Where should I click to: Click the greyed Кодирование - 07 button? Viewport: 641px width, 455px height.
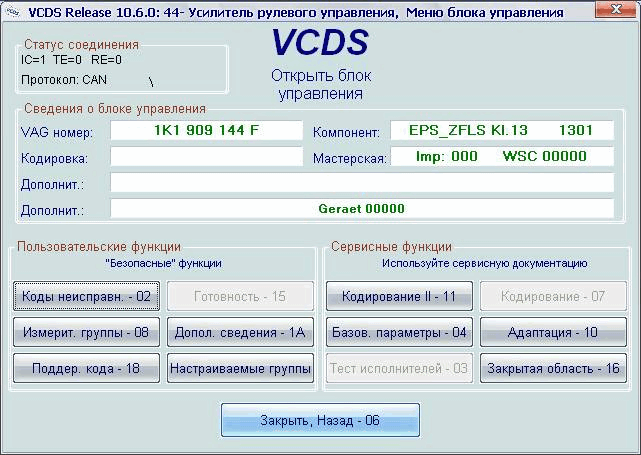553,296
